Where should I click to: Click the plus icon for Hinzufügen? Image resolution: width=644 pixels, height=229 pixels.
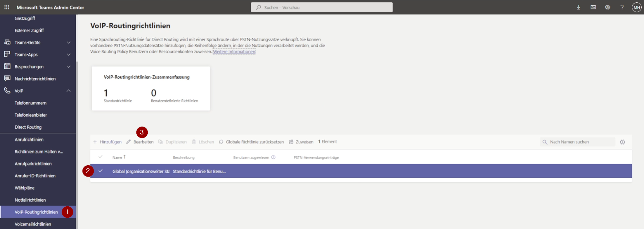(95, 142)
